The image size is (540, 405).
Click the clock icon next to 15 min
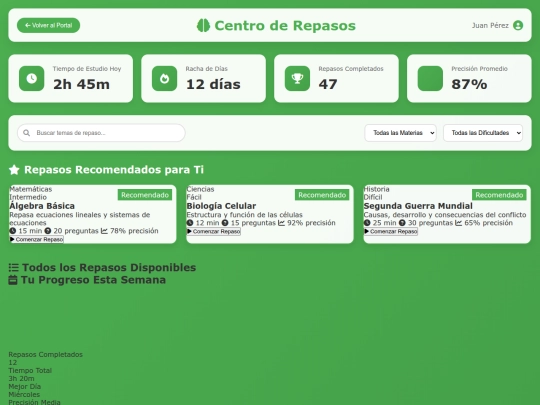click(x=13, y=231)
